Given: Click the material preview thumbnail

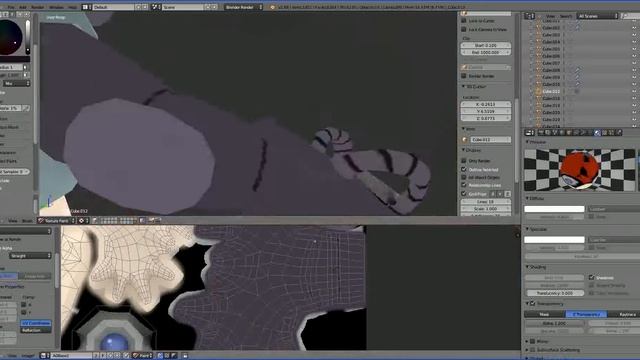Looking at the screenshot, I should pos(580,170).
